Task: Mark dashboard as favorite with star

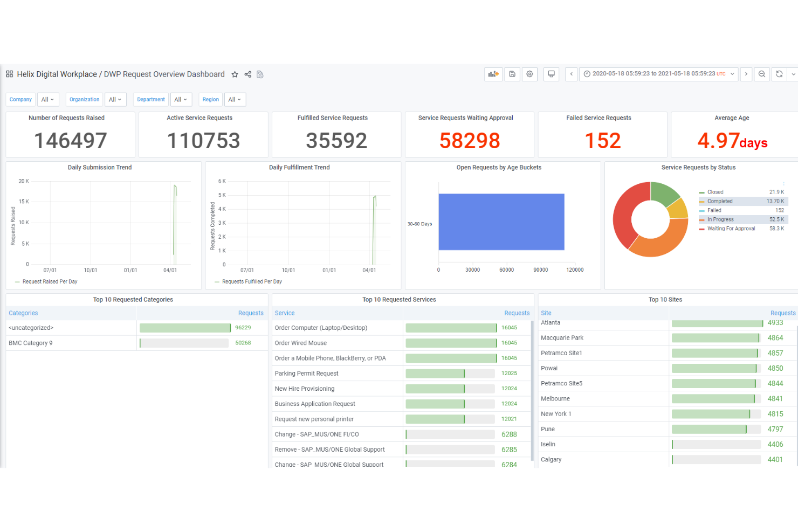Action: pyautogui.click(x=235, y=74)
